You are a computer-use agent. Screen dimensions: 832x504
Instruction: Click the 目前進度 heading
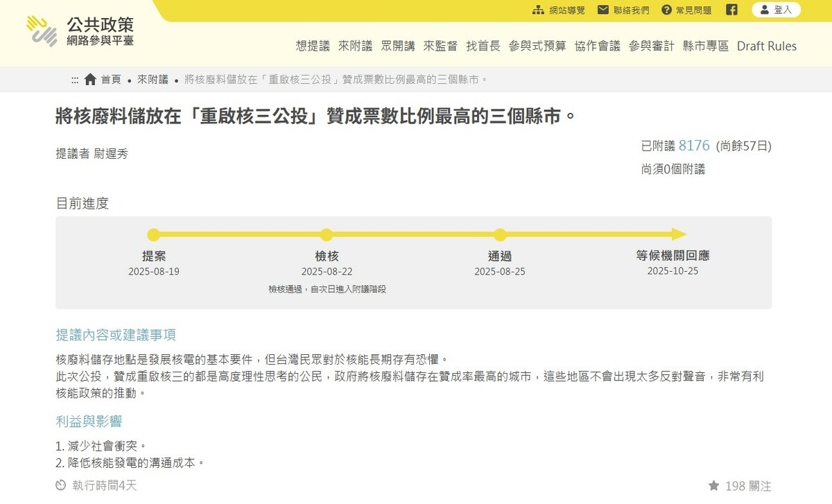[83, 204]
